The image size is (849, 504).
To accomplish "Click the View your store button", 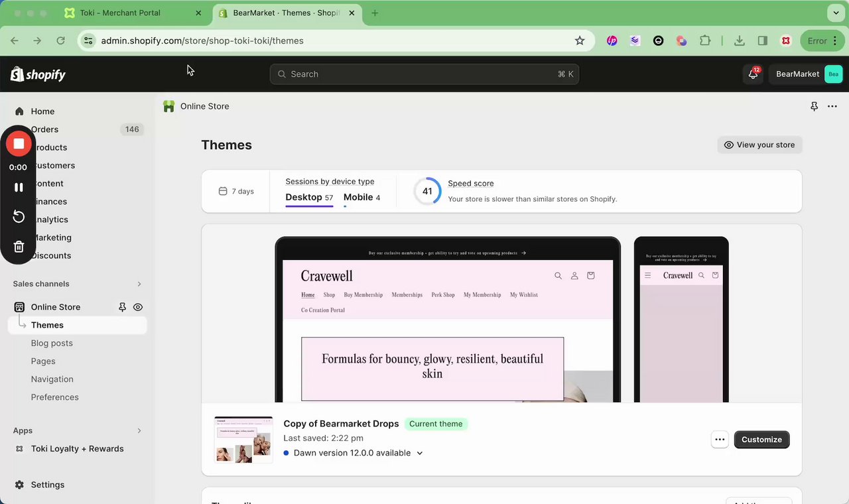I will (x=759, y=145).
